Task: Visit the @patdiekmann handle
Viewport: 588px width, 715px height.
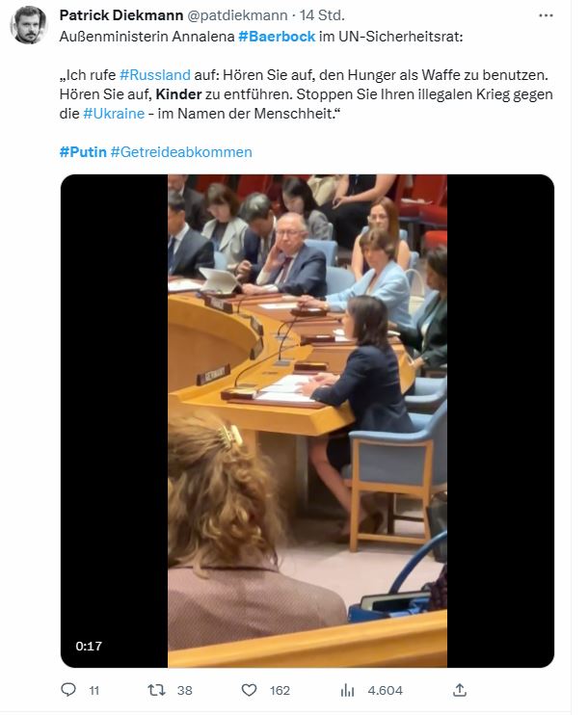Action: pos(237,15)
